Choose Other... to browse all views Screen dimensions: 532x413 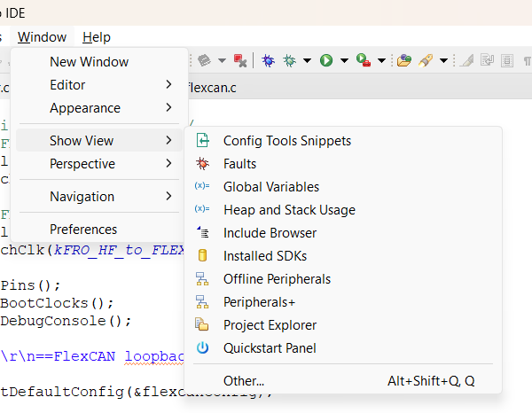pos(244,381)
